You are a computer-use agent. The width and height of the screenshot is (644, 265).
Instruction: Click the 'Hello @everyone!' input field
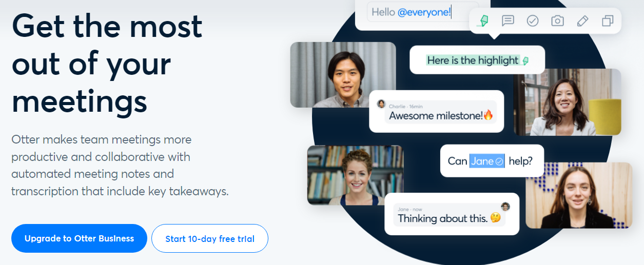coord(423,12)
